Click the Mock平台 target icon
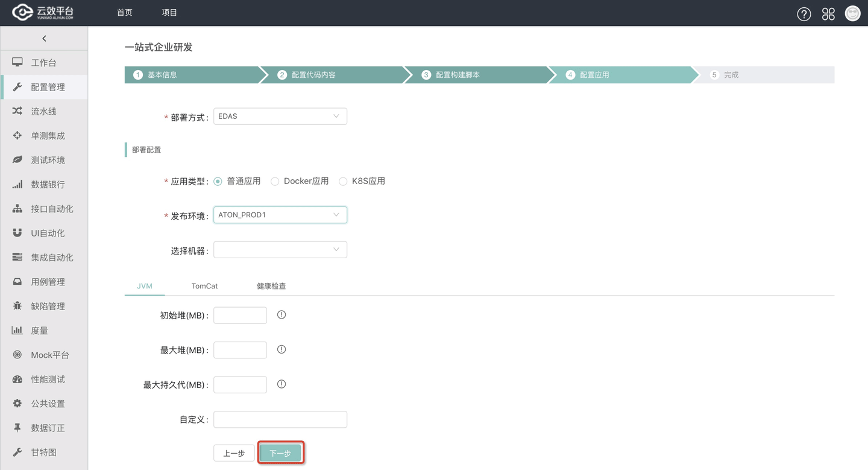Screen dimensions: 868x470 [17, 355]
